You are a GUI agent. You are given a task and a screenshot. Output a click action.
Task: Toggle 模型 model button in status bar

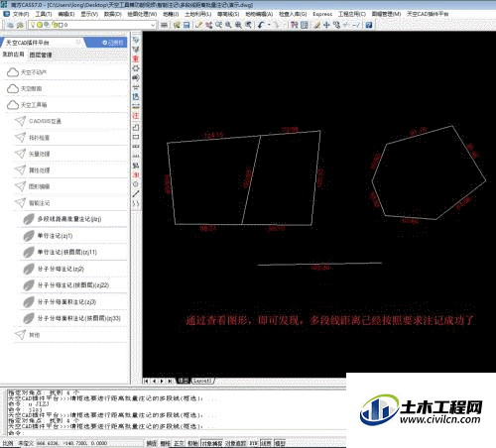(280, 443)
